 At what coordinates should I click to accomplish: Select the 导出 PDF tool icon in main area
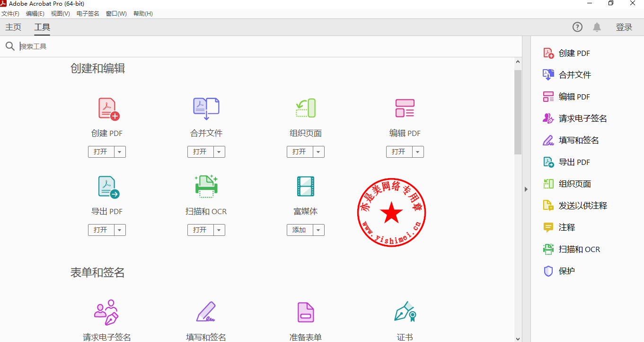pos(109,187)
